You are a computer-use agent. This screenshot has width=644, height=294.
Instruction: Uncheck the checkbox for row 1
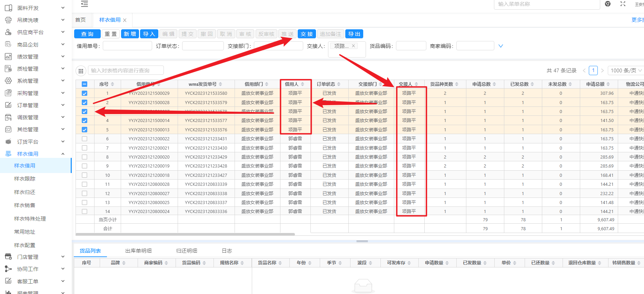[85, 93]
